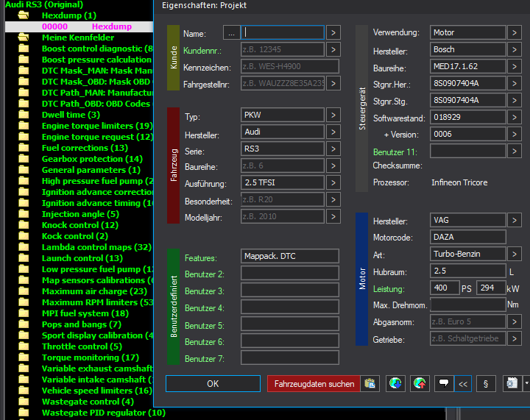The height and width of the screenshot is (420, 530).
Task: Select the 00000 Hexdump tree row
Action: [79, 26]
